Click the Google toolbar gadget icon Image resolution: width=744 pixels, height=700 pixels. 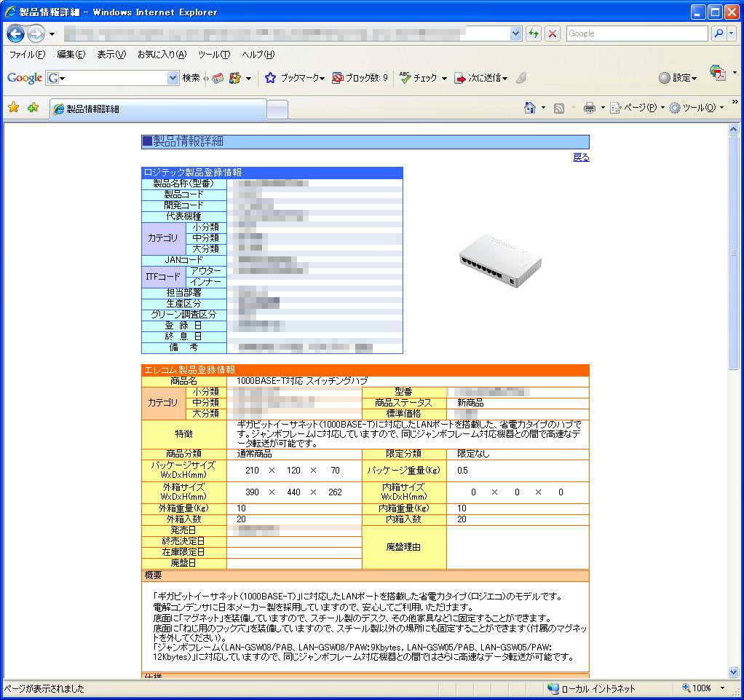point(234,78)
